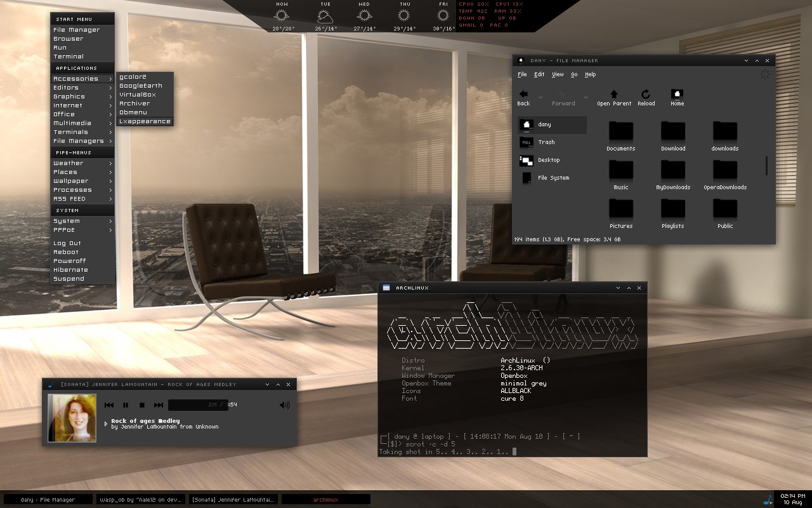Open the Public folder
This screenshot has width=812, height=508.
pyautogui.click(x=725, y=213)
